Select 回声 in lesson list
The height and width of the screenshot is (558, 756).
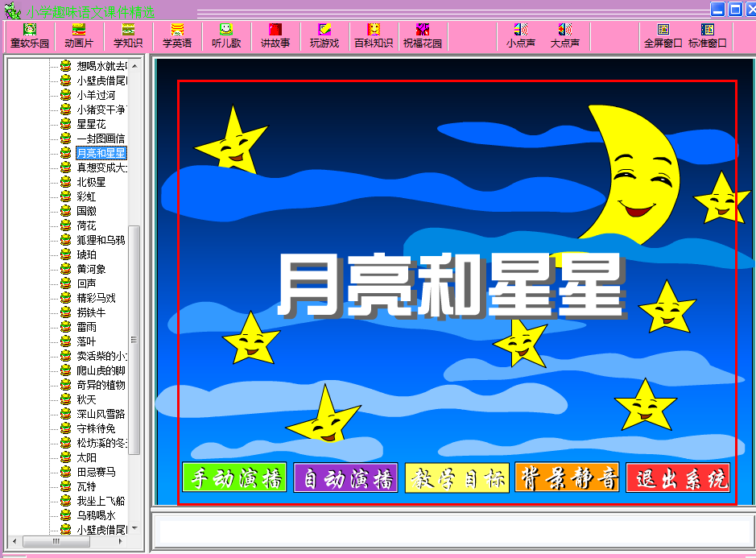[x=86, y=283]
